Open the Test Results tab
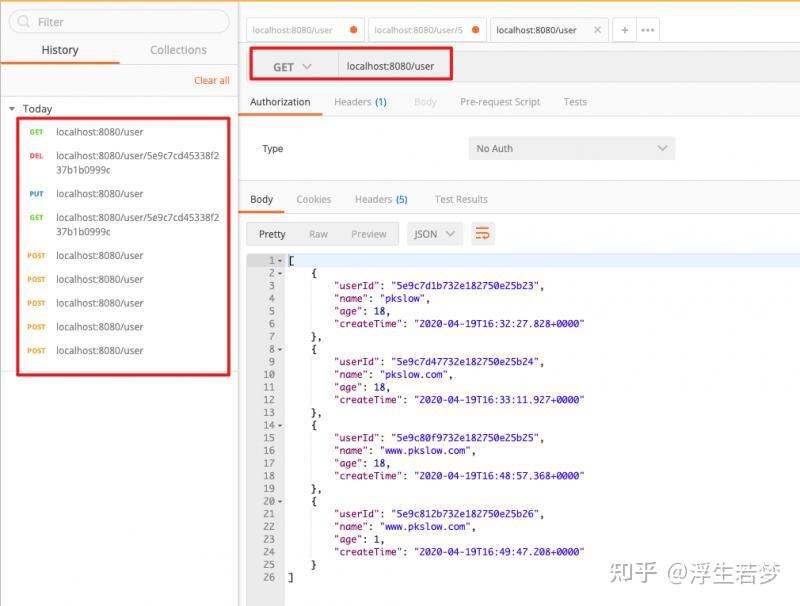This screenshot has width=800, height=606. (460, 198)
